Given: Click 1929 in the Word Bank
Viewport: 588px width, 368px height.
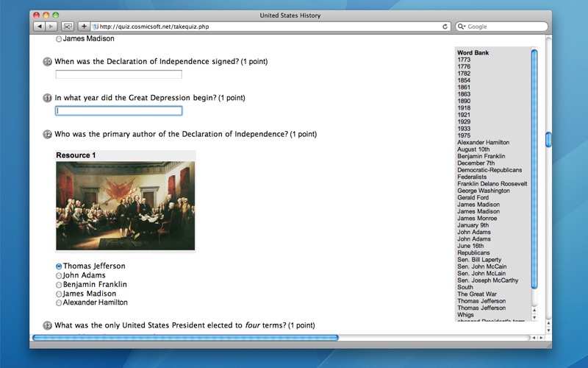Looking at the screenshot, I should pos(464,121).
